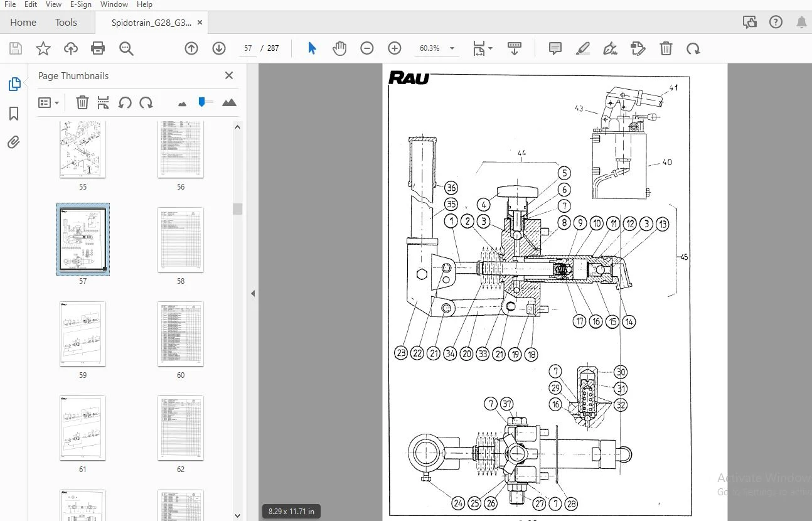Go to the previous page

click(191, 48)
